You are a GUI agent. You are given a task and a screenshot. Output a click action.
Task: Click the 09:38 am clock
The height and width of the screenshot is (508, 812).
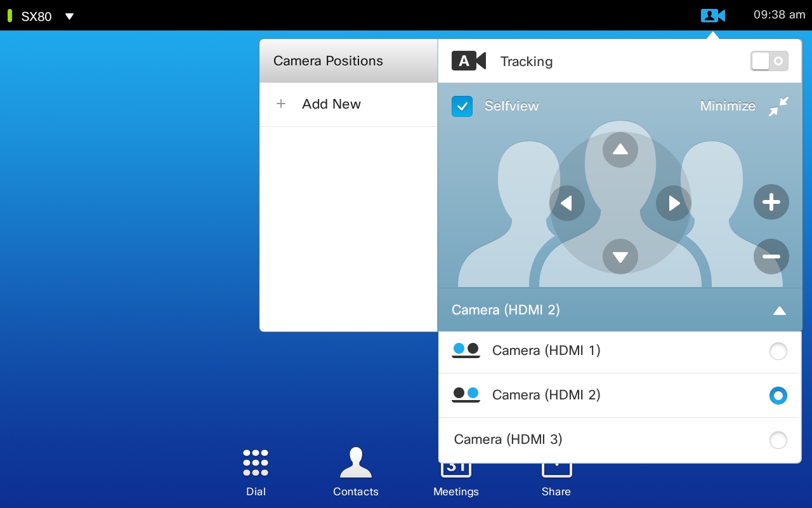[x=779, y=15]
